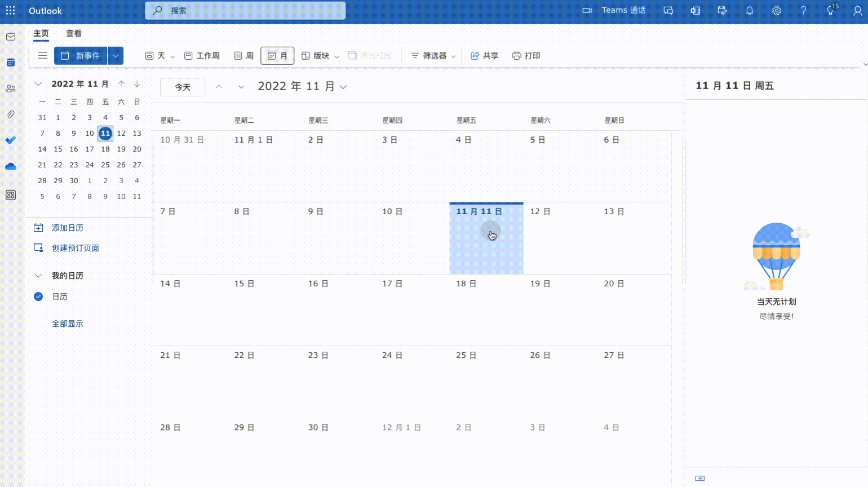Select the 月 month view

tap(277, 56)
